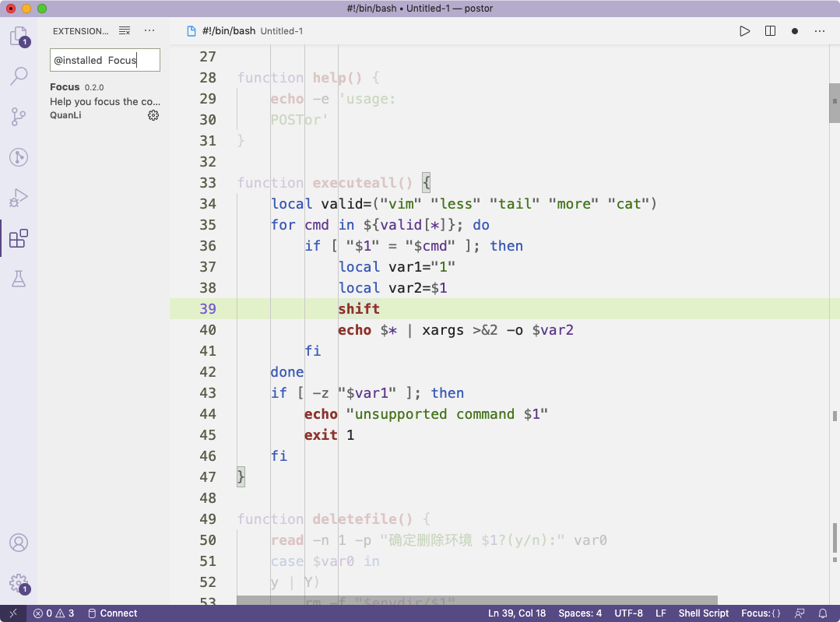Open Extensions views and more actions menu
Screen dimensions: 840x622
click(149, 31)
